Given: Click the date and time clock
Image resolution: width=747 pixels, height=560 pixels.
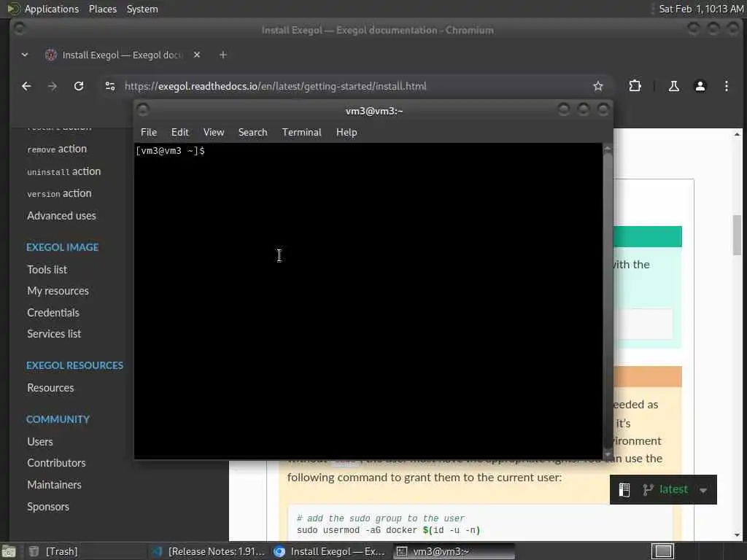Looking at the screenshot, I should pos(701,9).
